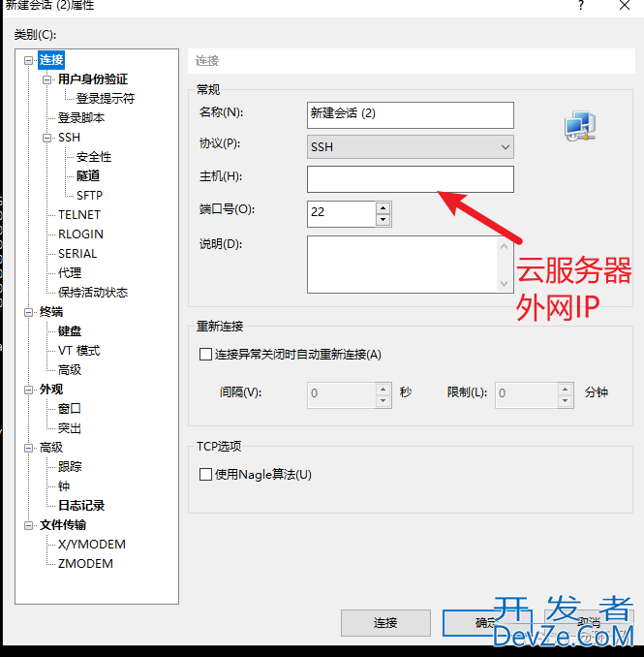Click the 限制 limit value field
The height and width of the screenshot is (657, 644).
point(527,395)
